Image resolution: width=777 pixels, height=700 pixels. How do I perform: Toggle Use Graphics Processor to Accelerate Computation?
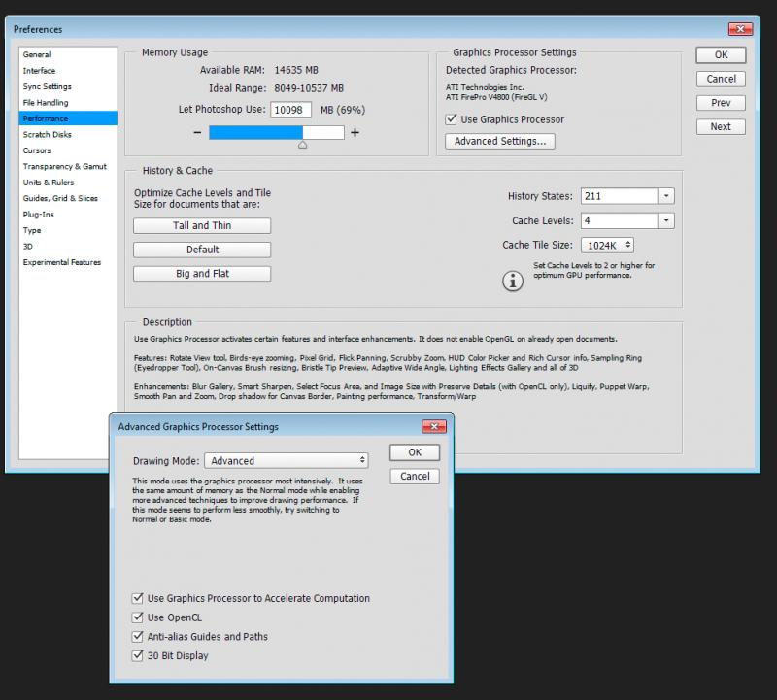click(138, 598)
